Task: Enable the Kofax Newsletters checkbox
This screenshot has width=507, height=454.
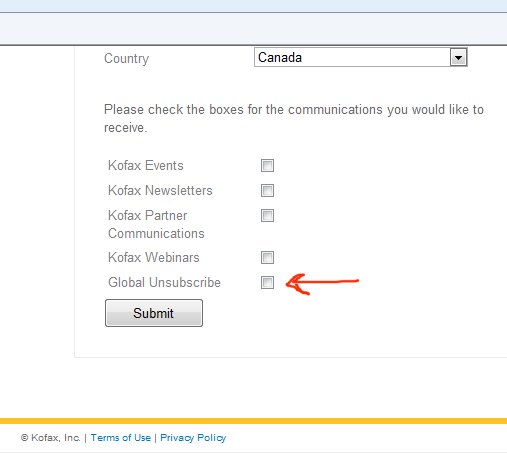Action: (x=267, y=190)
